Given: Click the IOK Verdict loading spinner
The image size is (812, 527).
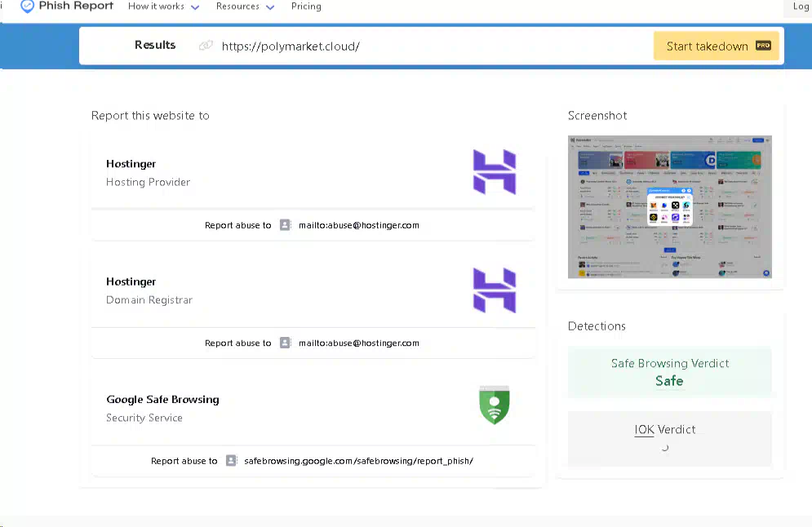Looking at the screenshot, I should pos(665,449).
